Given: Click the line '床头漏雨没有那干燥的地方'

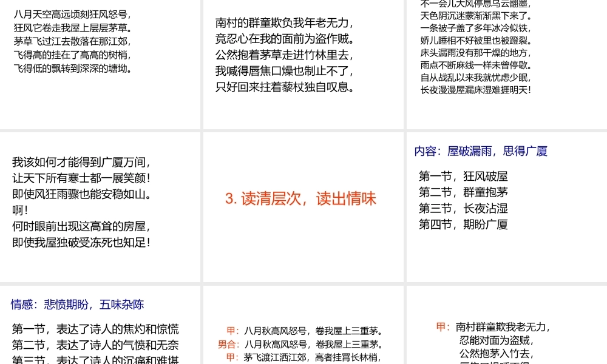Looking at the screenshot, I should point(476,53).
